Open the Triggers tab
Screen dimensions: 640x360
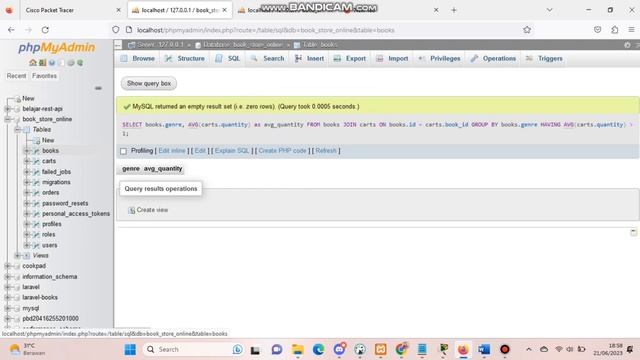[544, 59]
